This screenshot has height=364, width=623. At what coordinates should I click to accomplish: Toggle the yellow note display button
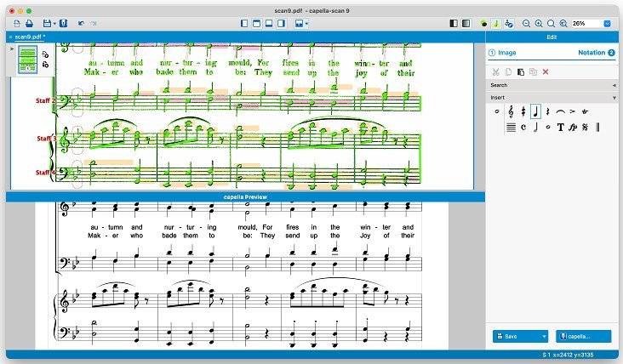(496, 23)
